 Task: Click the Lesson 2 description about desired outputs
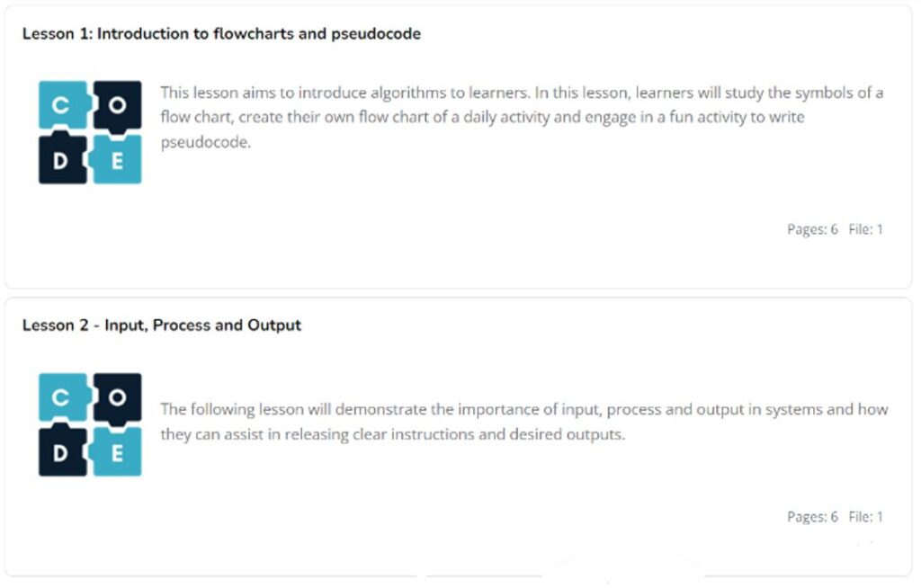pyautogui.click(x=523, y=422)
